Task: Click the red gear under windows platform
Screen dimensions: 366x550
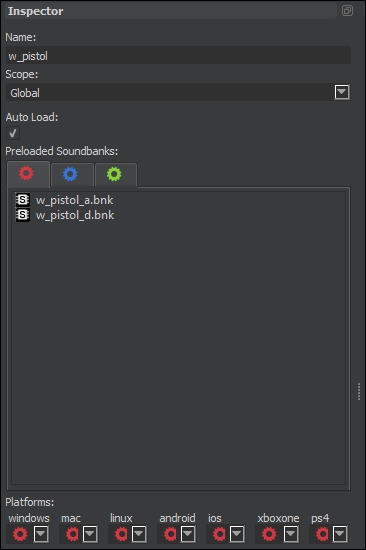Action: 20,534
